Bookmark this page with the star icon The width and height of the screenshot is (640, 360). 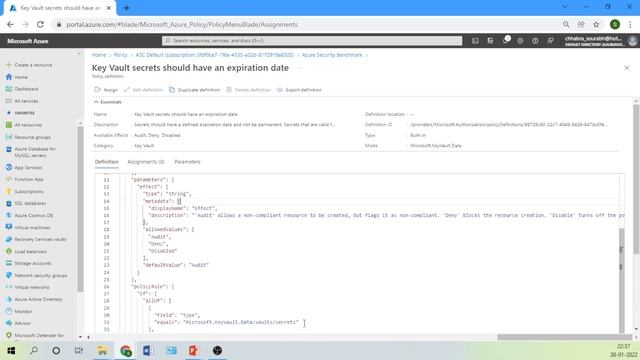pyautogui.click(x=596, y=24)
